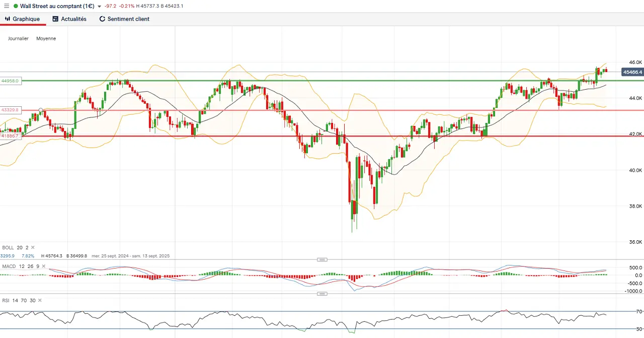Click the -97.2 points change value
This screenshot has height=338, width=644.
[x=110, y=6]
